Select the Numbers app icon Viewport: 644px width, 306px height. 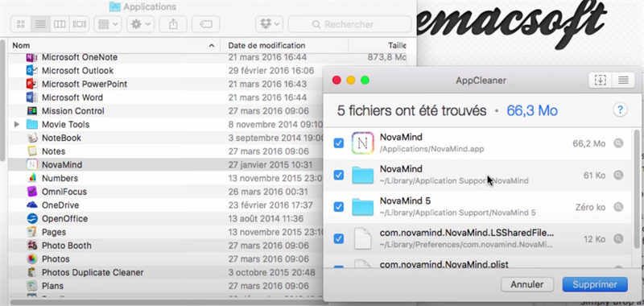pyautogui.click(x=31, y=178)
